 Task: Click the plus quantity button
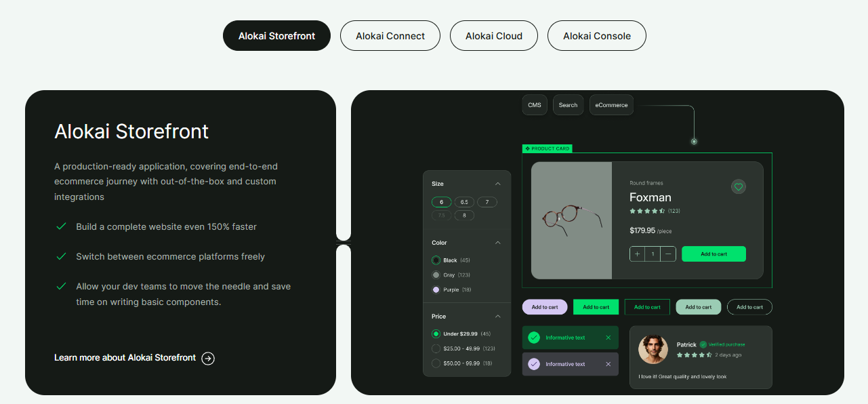637,254
